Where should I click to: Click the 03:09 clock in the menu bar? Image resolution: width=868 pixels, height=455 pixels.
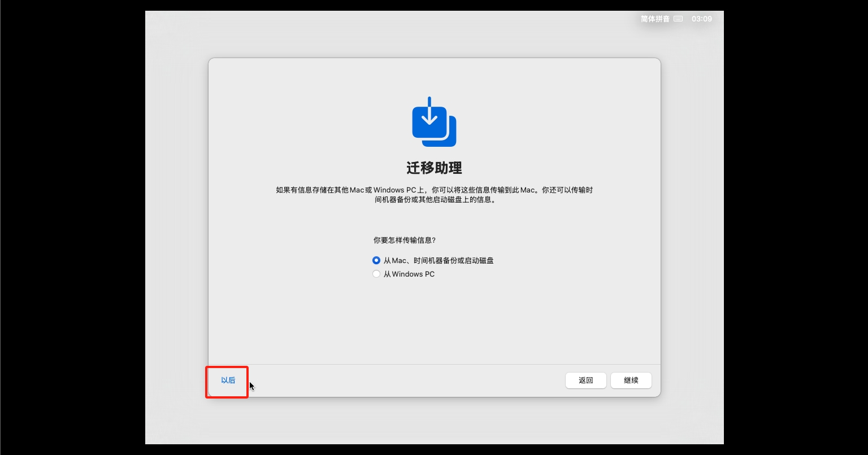[x=702, y=19]
